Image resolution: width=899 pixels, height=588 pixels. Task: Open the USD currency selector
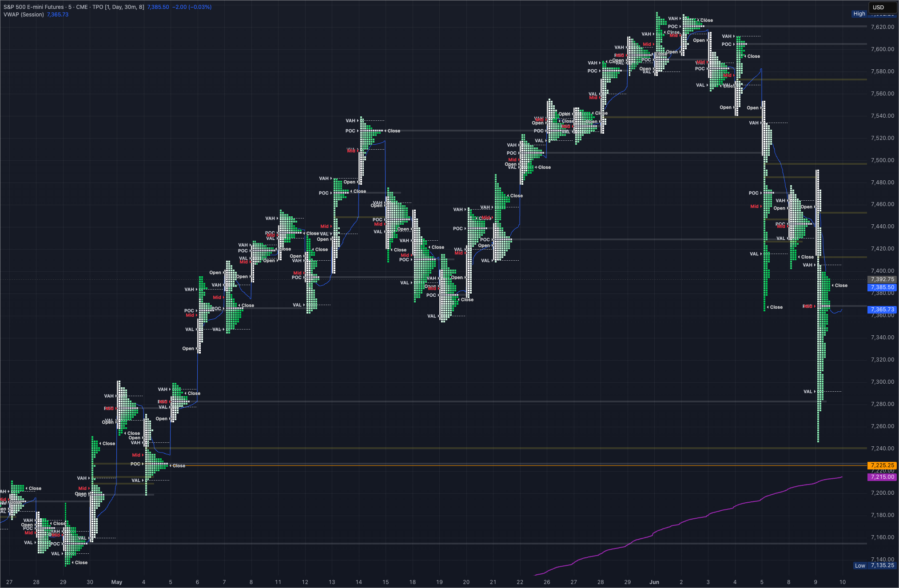tap(883, 7)
